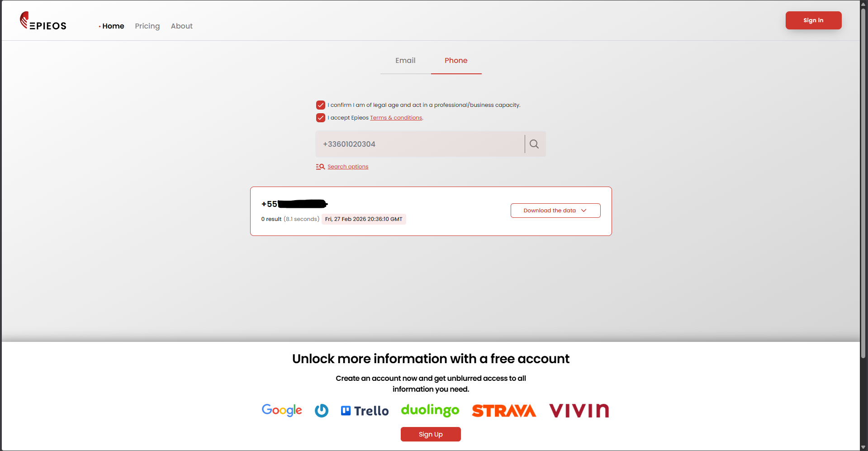Screen dimensions: 868x451
Task: Click the chevron on Download the data
Action: (584, 211)
